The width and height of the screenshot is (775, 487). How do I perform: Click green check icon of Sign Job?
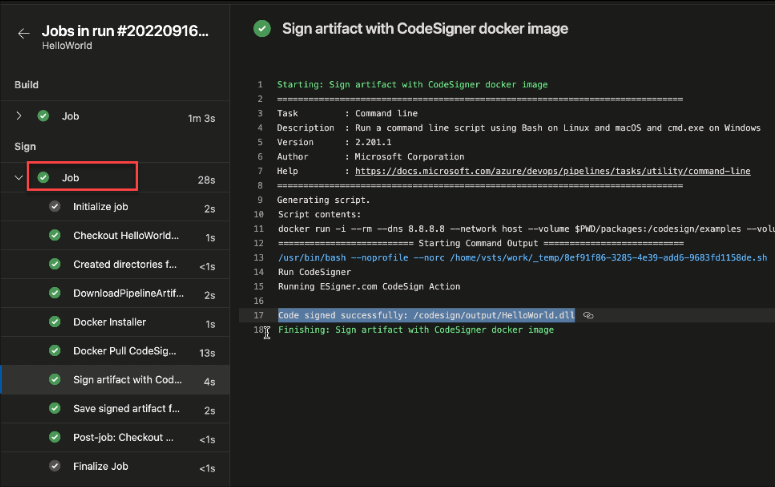click(x=43, y=178)
